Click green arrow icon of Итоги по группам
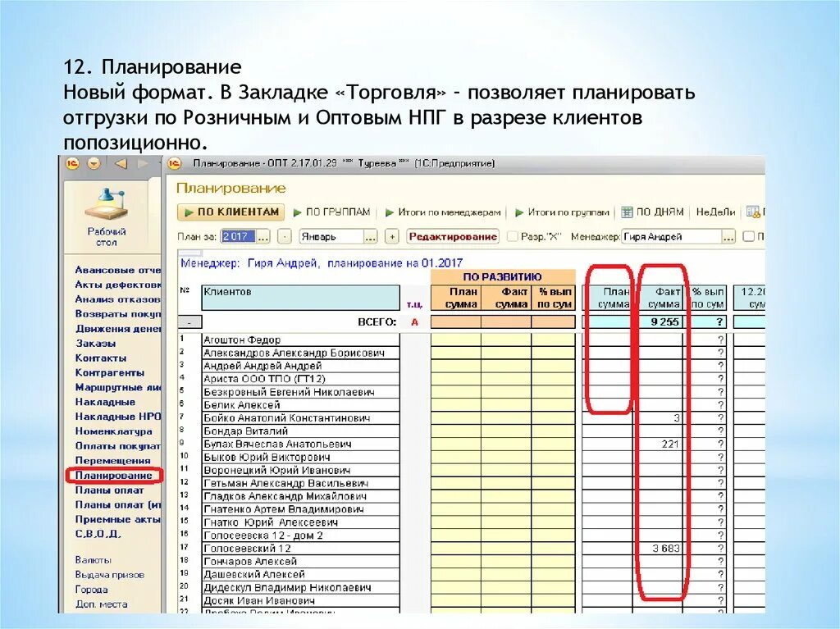Viewport: 840px width, 629px height. [519, 212]
